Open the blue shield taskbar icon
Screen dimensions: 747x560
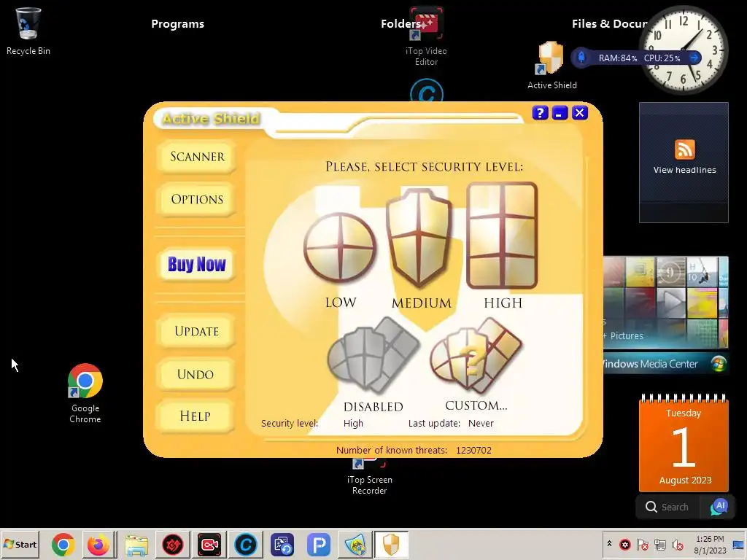[x=355, y=544]
